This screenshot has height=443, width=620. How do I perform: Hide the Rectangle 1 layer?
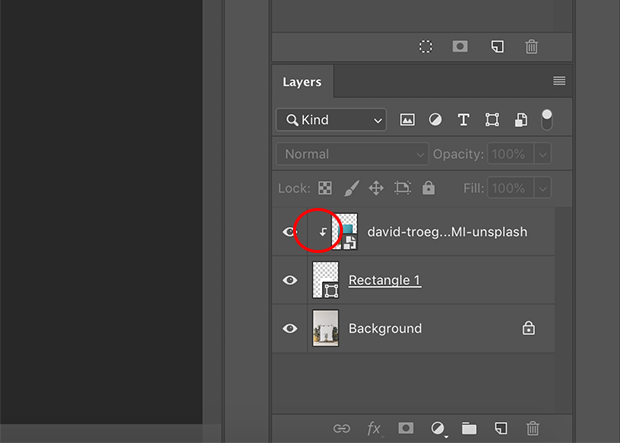290,280
